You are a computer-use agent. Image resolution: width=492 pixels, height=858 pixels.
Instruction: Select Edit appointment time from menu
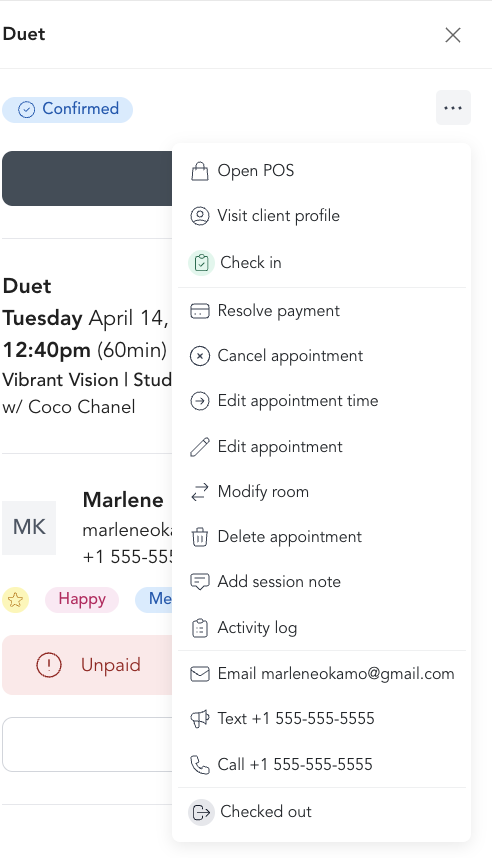[x=322, y=401]
